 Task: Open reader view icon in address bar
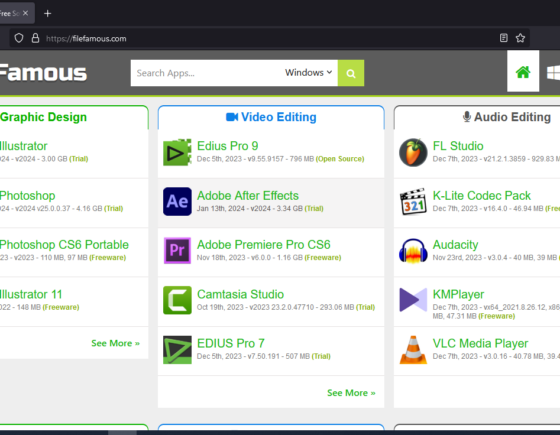click(x=504, y=38)
